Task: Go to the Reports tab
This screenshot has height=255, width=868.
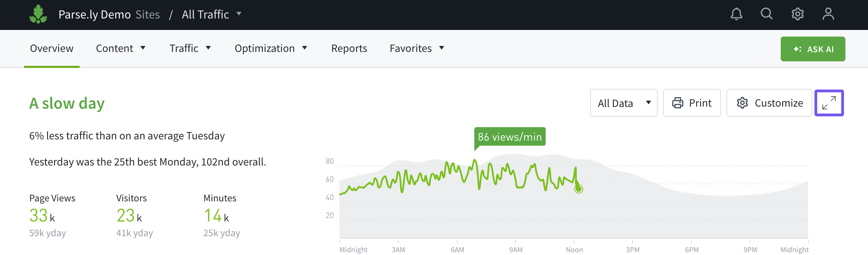Action: (349, 48)
